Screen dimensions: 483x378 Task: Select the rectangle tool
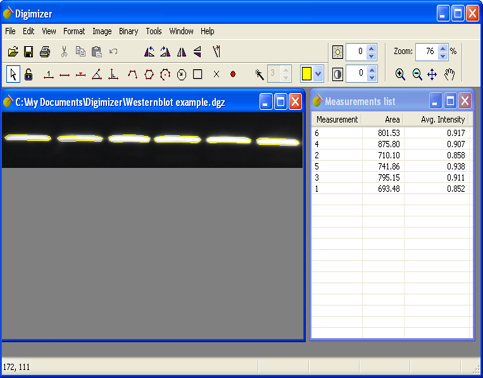pyautogui.click(x=198, y=74)
